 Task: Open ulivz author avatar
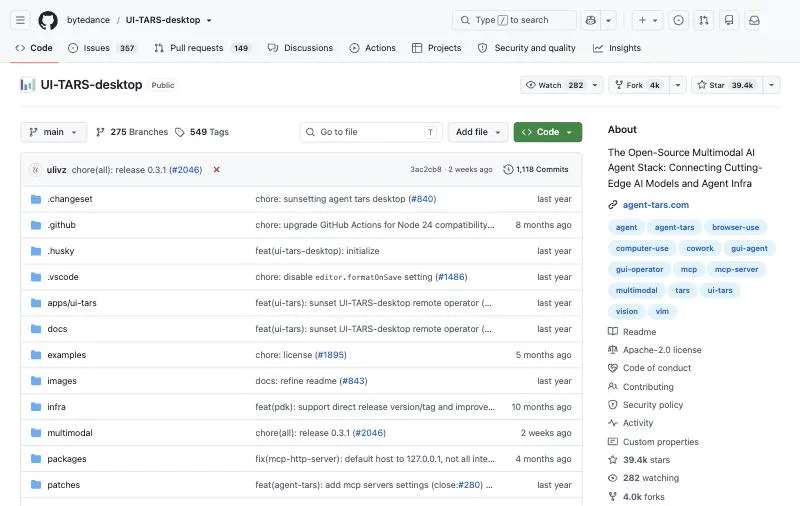click(x=35, y=170)
